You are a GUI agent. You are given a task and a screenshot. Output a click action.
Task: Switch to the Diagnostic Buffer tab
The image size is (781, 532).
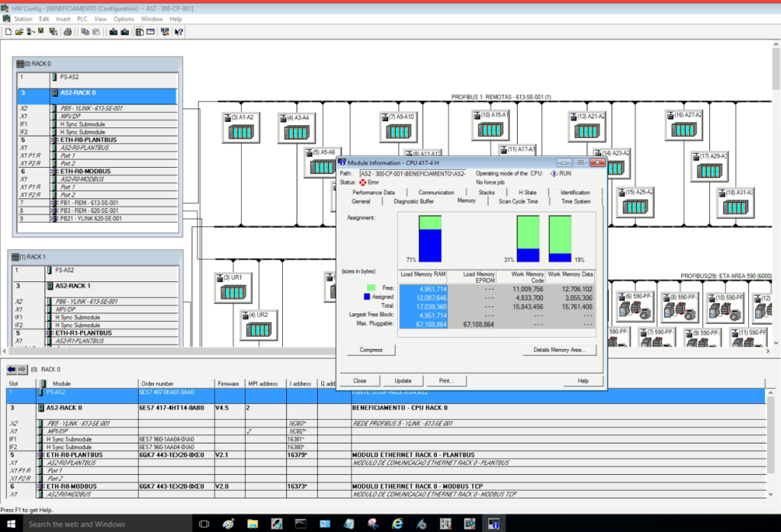pyautogui.click(x=413, y=201)
